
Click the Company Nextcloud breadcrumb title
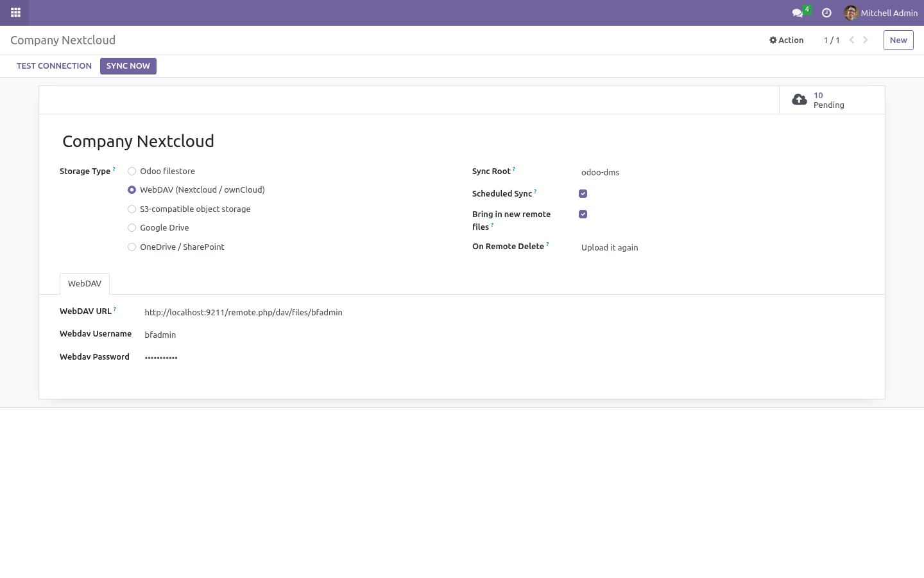[x=63, y=40]
